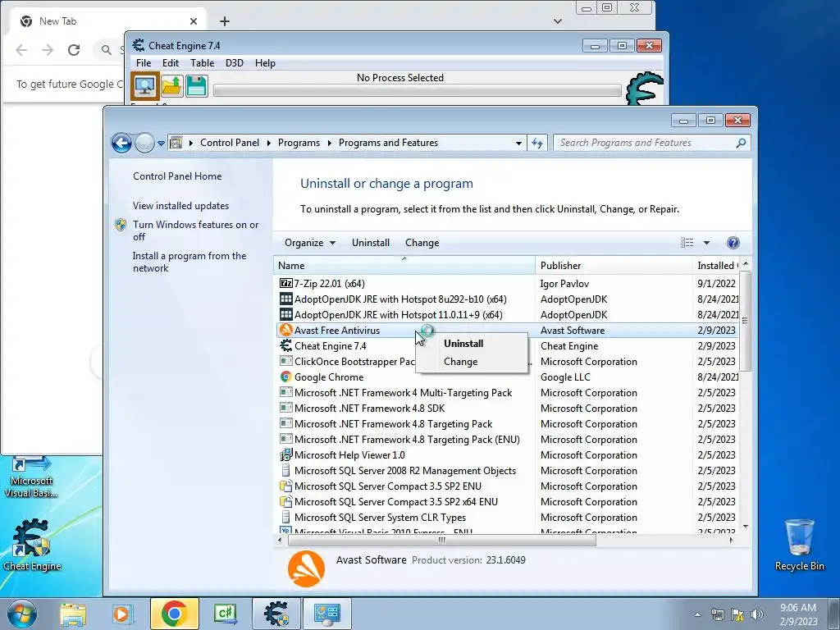Open Windows Explorer from the taskbar
The image size is (840, 630).
point(73,614)
